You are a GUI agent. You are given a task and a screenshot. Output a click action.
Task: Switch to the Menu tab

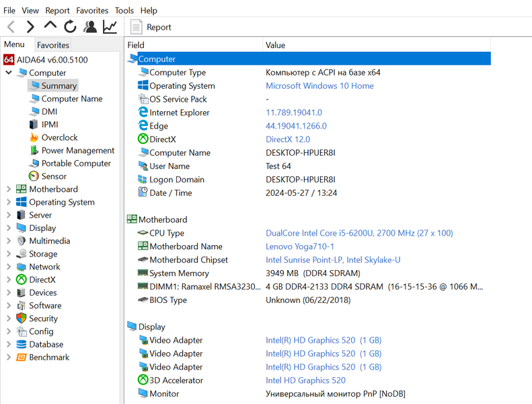(x=14, y=44)
